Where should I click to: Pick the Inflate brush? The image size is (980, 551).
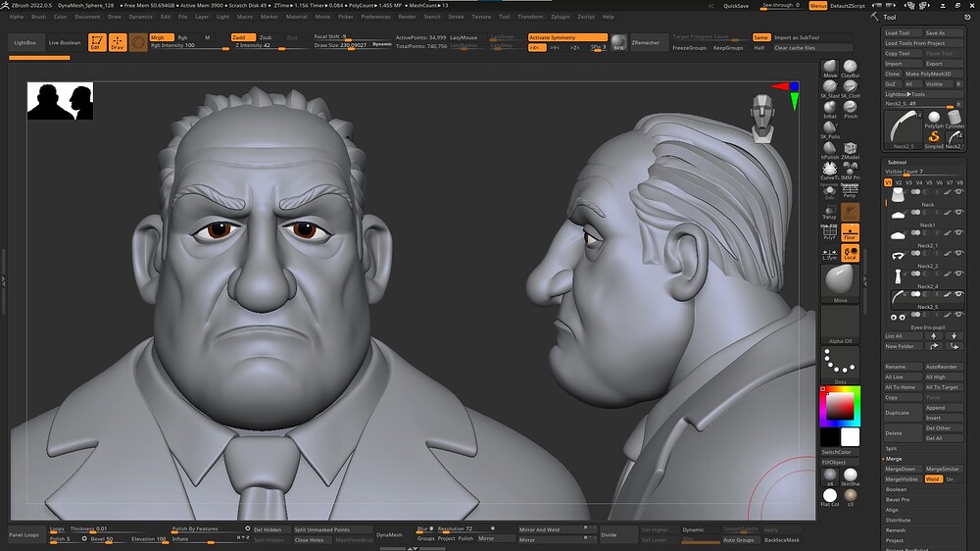[829, 109]
